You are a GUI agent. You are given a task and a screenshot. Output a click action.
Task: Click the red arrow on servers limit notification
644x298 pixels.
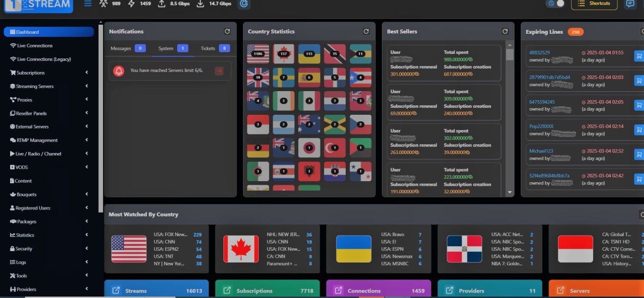(219, 71)
